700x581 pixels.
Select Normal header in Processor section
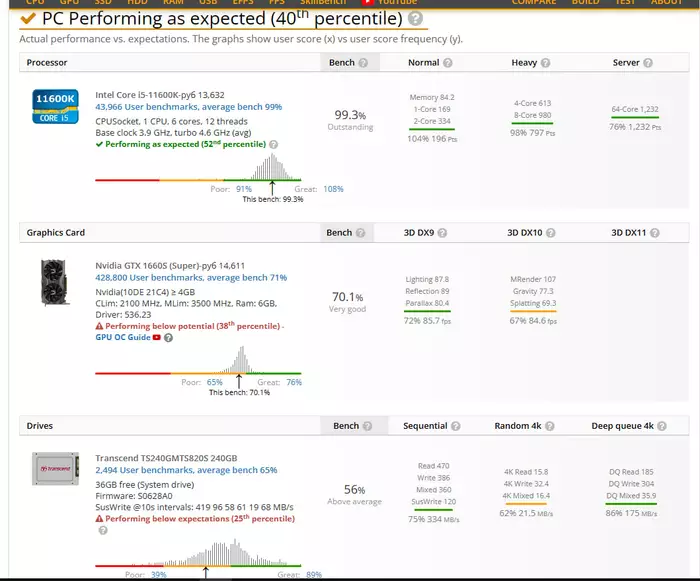tap(423, 63)
